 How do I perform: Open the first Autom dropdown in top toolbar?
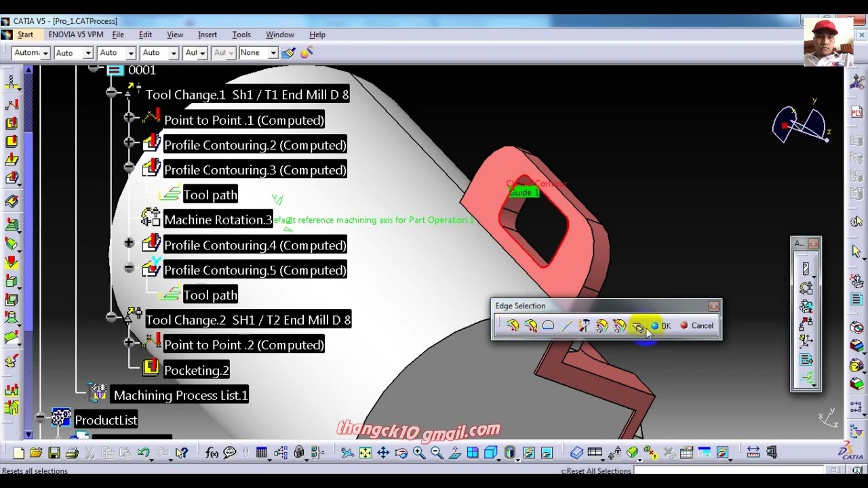point(45,53)
